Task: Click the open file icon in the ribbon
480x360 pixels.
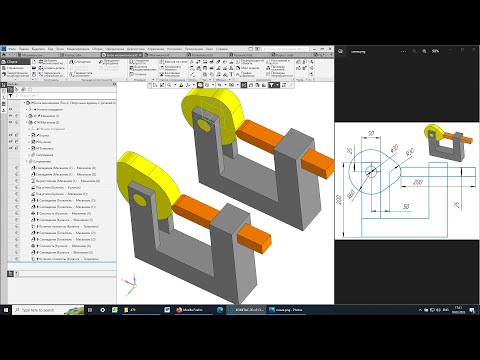Action: (34, 68)
